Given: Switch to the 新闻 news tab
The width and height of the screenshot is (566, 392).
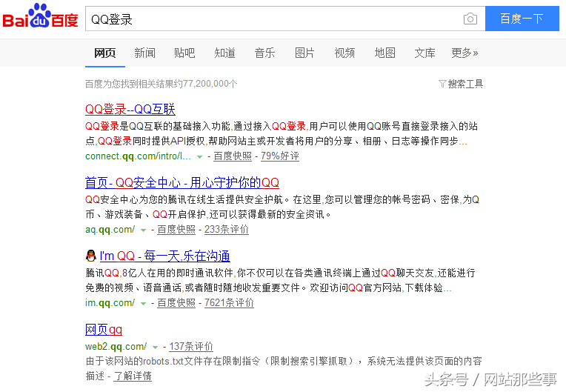Looking at the screenshot, I should tap(144, 53).
